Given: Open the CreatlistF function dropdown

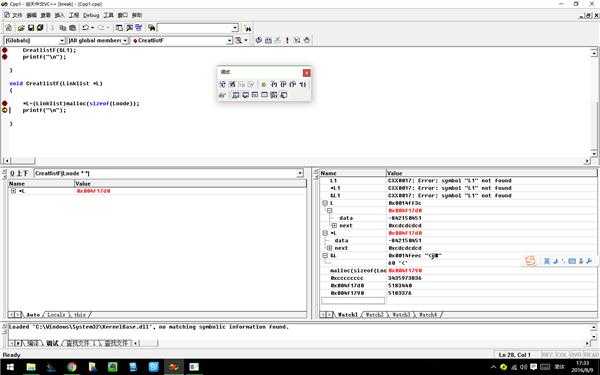Looking at the screenshot, I should [x=229, y=40].
